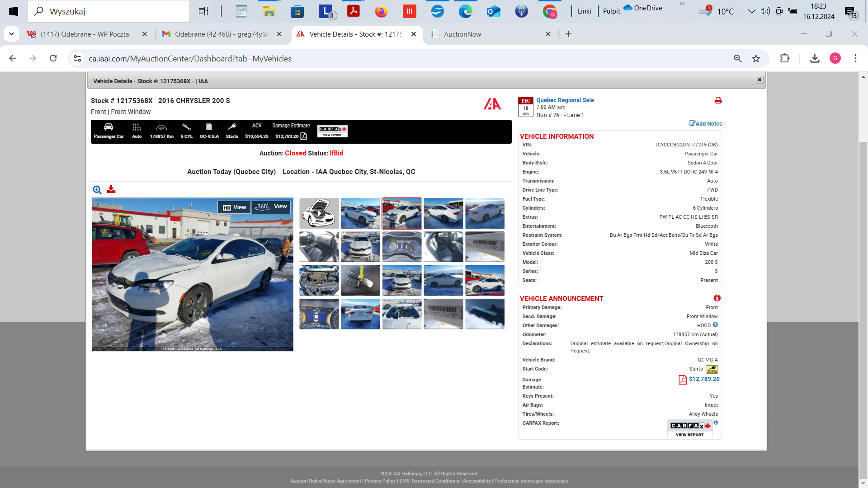Image resolution: width=868 pixels, height=488 pixels.
Task: Open File Explorer from taskbar
Action: pyautogui.click(x=269, y=11)
